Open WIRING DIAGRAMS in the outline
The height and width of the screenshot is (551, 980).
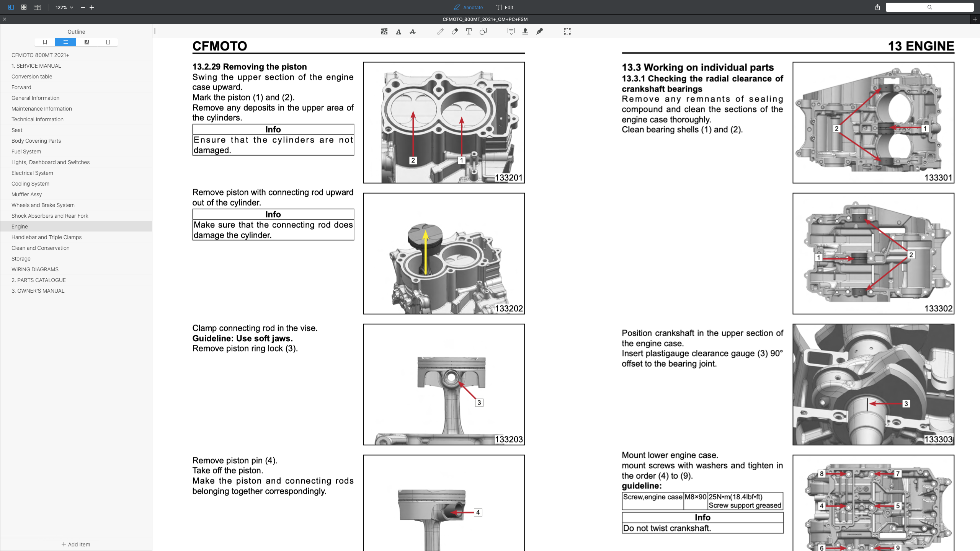35,269
